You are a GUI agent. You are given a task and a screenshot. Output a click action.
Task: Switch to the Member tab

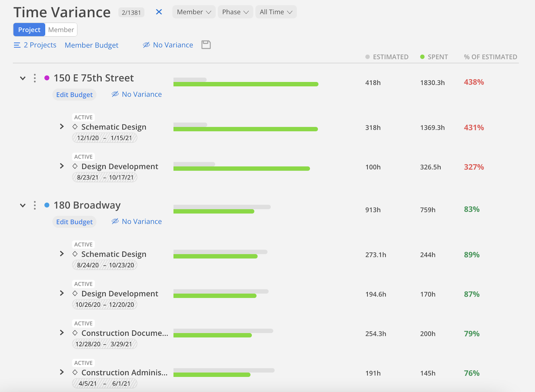pos(61,30)
